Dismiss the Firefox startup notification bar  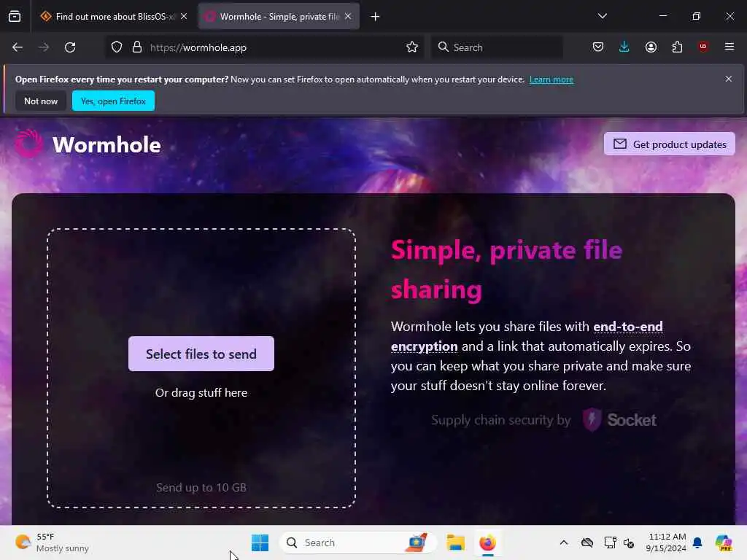click(729, 79)
